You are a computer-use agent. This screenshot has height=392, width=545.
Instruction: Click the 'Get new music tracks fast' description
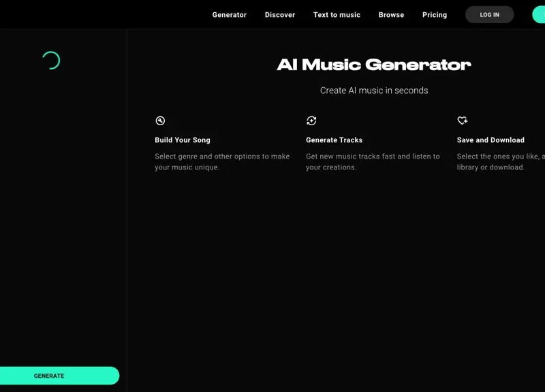click(x=373, y=162)
